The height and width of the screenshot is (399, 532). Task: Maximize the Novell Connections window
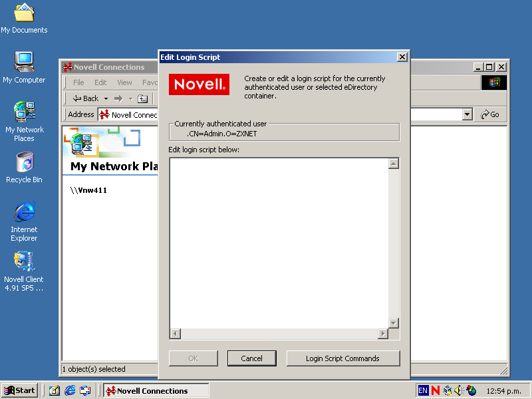pyautogui.click(x=489, y=67)
